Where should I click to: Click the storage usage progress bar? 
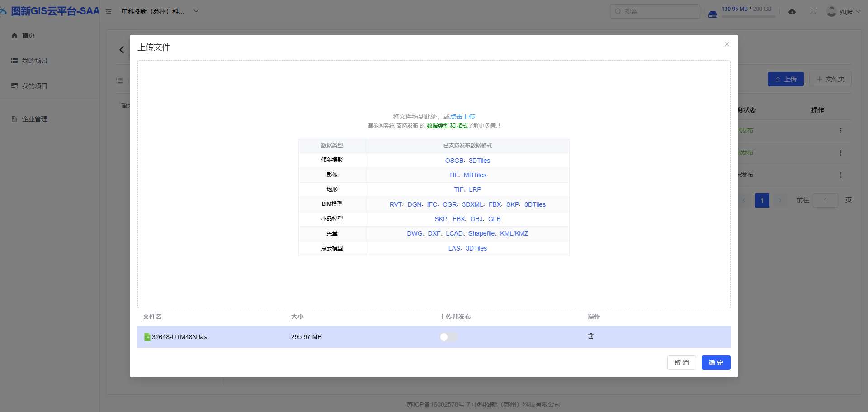coord(748,17)
